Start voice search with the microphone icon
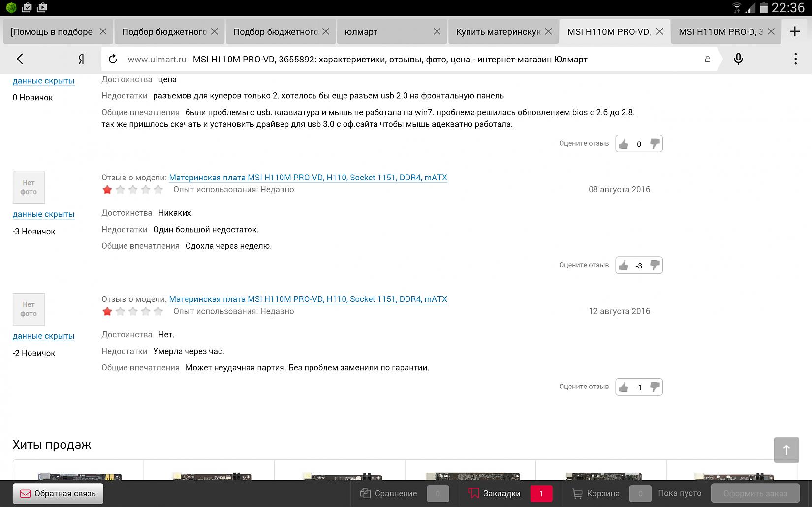The height and width of the screenshot is (507, 812). pos(738,60)
